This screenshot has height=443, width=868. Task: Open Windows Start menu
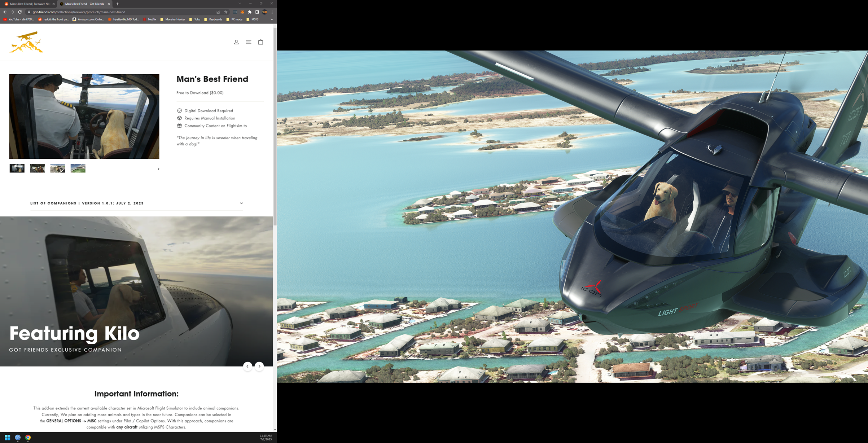(x=7, y=437)
